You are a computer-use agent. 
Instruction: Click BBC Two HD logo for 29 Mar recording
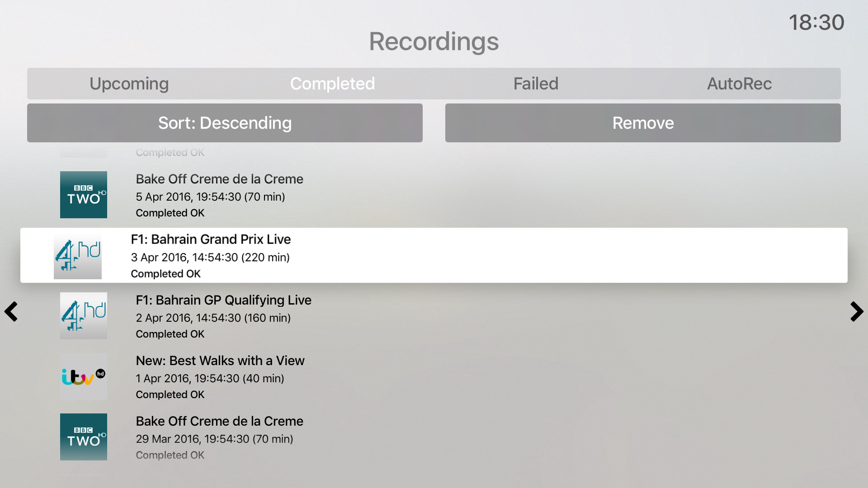(x=84, y=437)
